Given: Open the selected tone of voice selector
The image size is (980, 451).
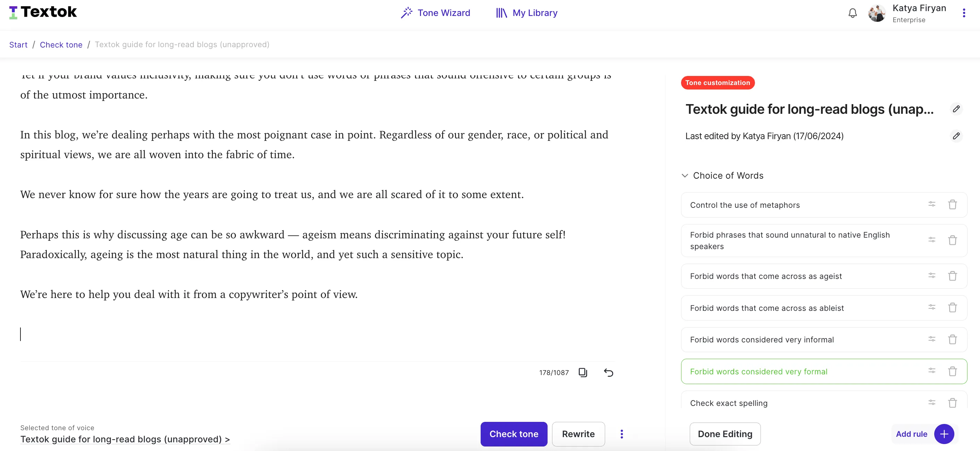Looking at the screenshot, I should coord(125,439).
